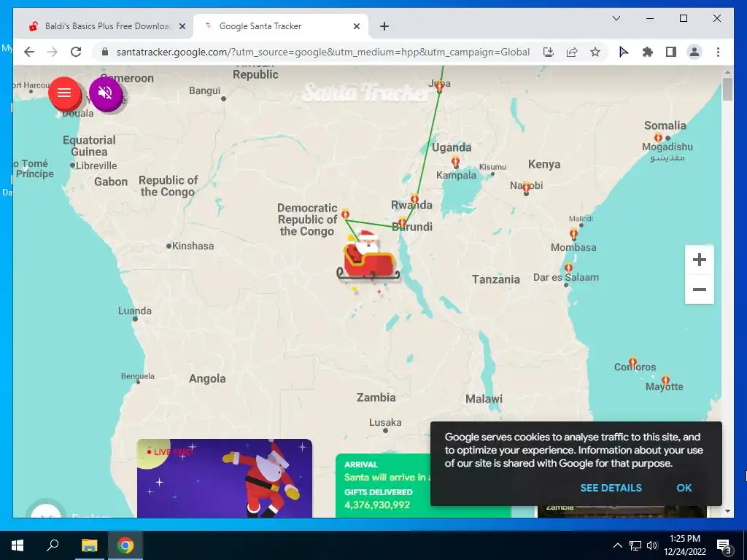Click the Nairobi location pin
Screen dimensions: 747x560
(x=526, y=187)
